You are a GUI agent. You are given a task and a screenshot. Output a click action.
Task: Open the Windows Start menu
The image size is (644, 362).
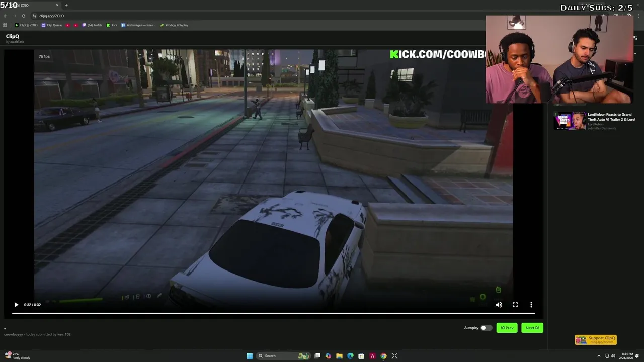tap(250, 356)
